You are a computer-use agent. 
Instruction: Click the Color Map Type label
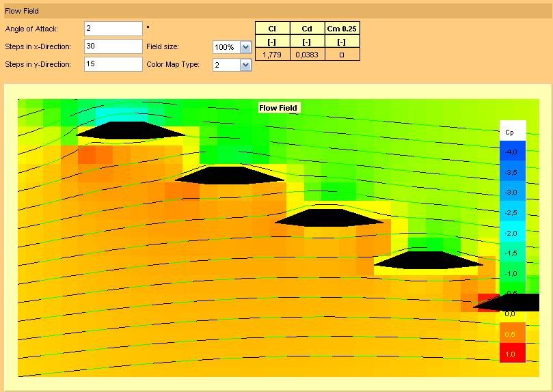tap(173, 64)
